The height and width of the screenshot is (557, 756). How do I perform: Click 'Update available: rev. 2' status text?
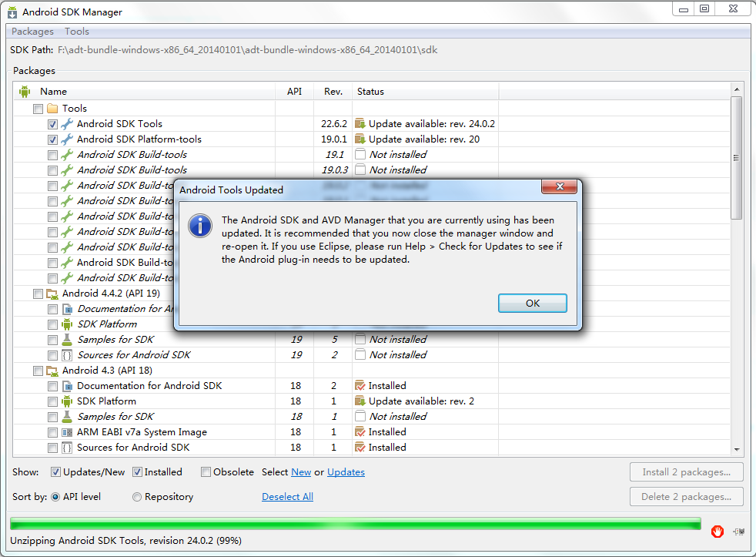coord(421,401)
